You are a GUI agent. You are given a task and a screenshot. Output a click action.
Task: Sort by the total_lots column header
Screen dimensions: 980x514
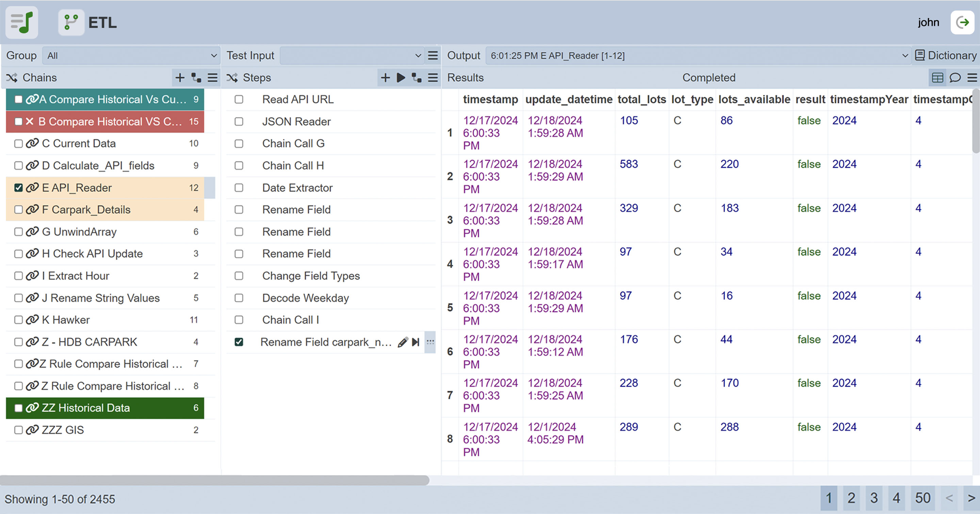641,99
